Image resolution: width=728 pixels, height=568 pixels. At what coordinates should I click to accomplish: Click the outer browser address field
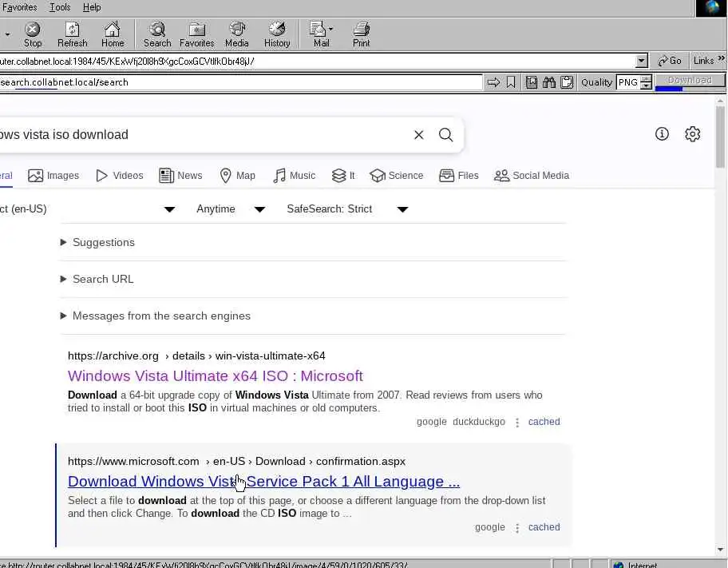318,61
